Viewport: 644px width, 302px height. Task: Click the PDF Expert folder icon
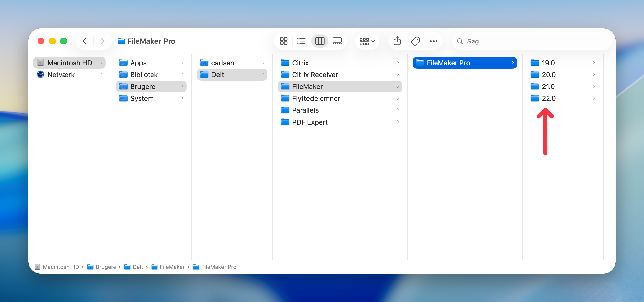click(285, 122)
